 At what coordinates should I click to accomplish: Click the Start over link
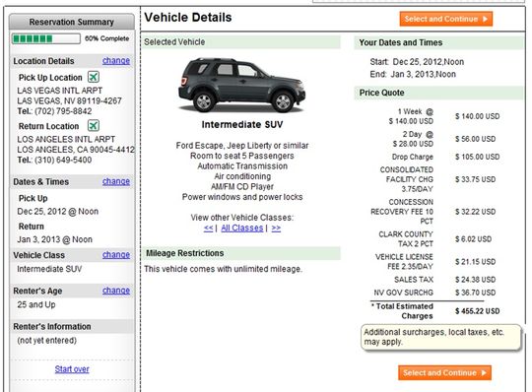point(72,369)
